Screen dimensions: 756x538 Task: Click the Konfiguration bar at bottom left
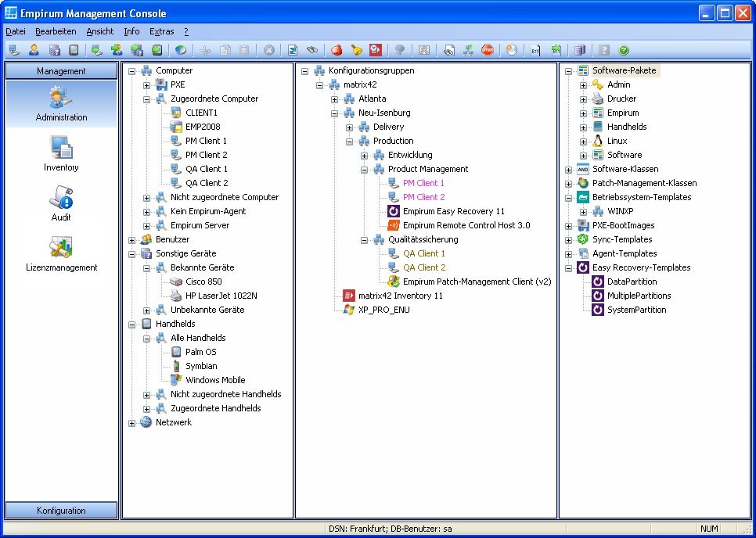click(61, 511)
